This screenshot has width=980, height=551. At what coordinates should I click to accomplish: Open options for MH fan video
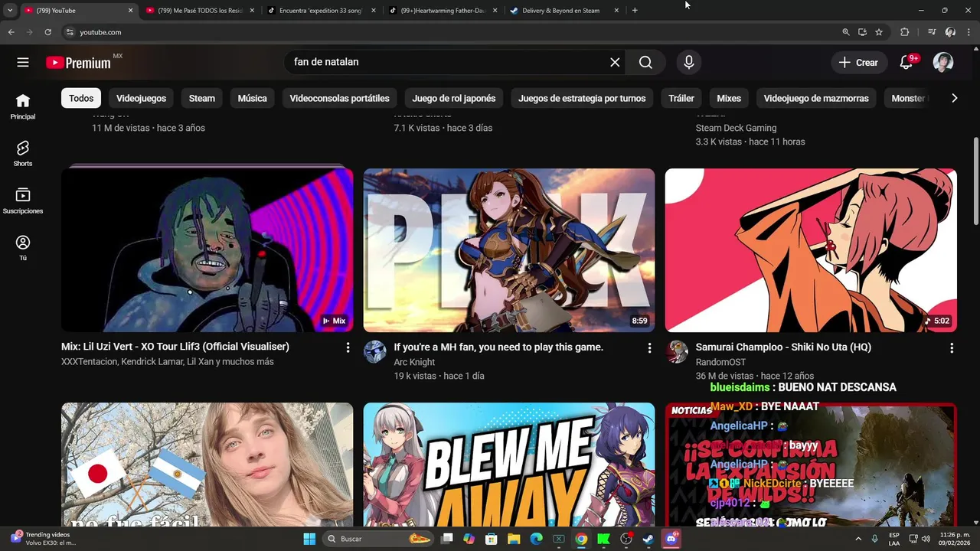[x=649, y=347]
